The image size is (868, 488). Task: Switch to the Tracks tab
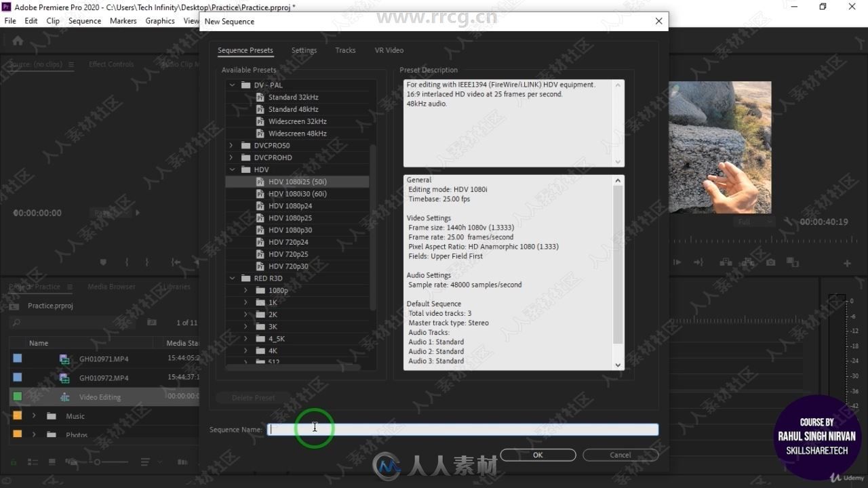345,50
